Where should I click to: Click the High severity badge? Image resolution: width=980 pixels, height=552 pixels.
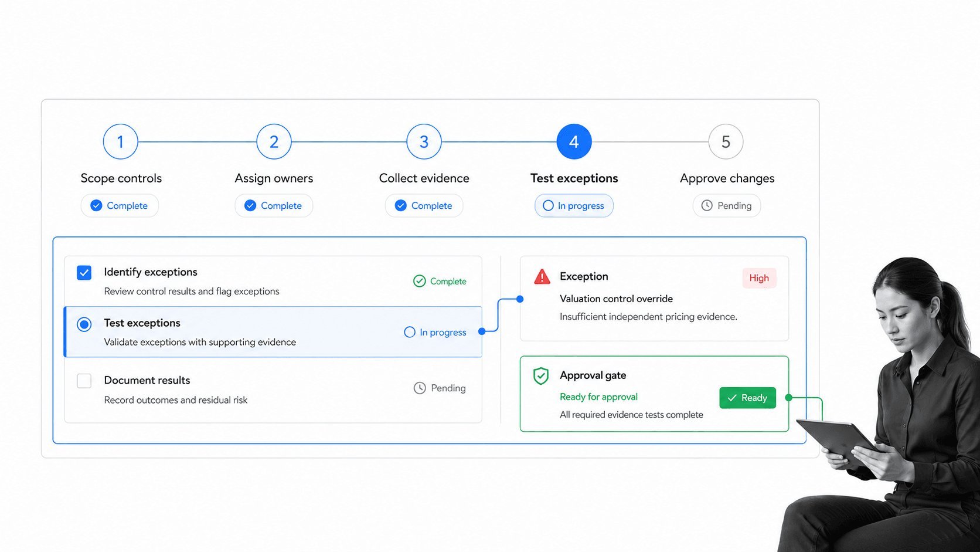759,278
